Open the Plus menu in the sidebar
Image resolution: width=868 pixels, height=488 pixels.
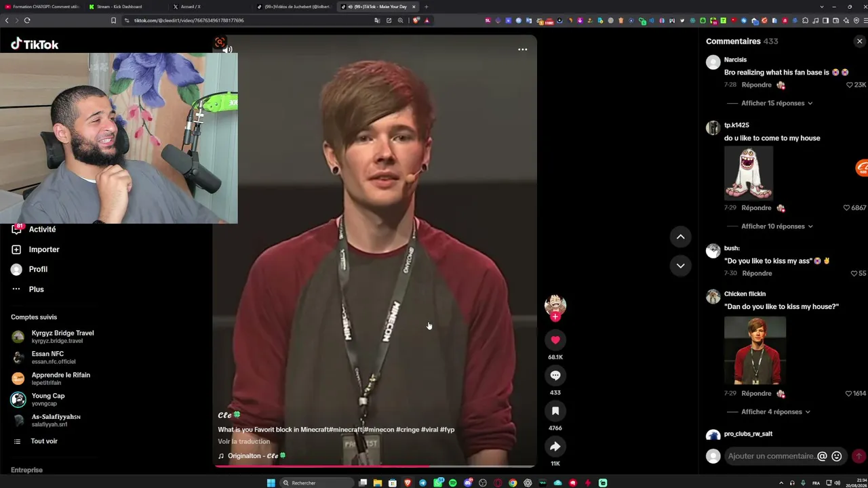[27, 289]
